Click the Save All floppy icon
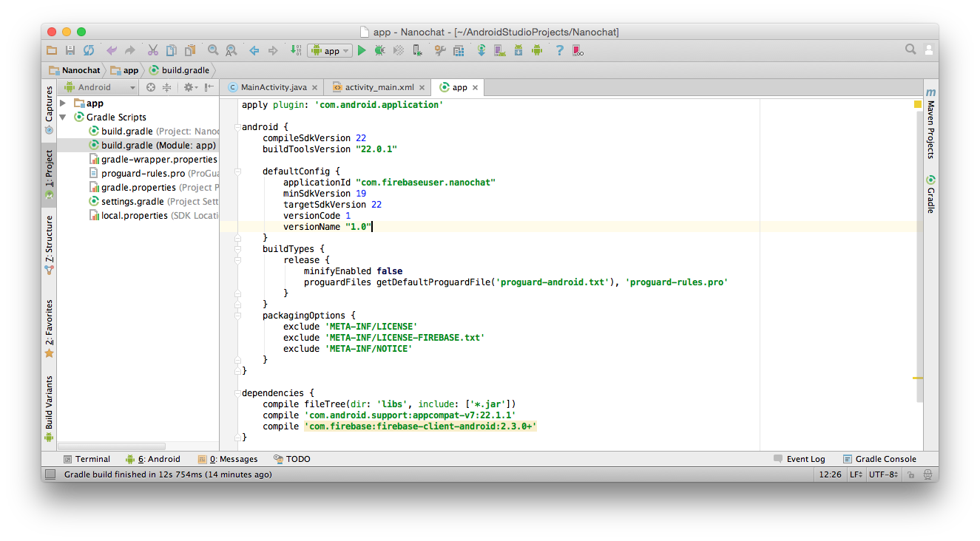Viewport: 980px width, 541px height. (70, 50)
